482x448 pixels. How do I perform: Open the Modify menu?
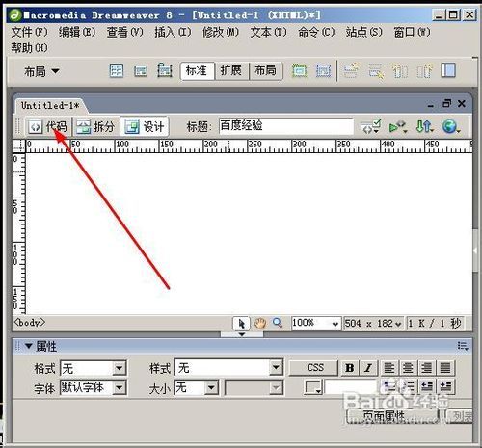pyautogui.click(x=221, y=32)
